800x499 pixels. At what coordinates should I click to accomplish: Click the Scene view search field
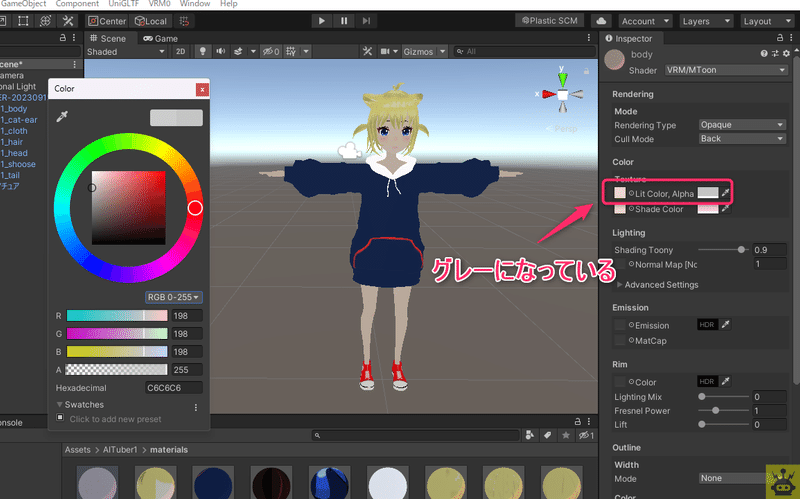coord(524,52)
